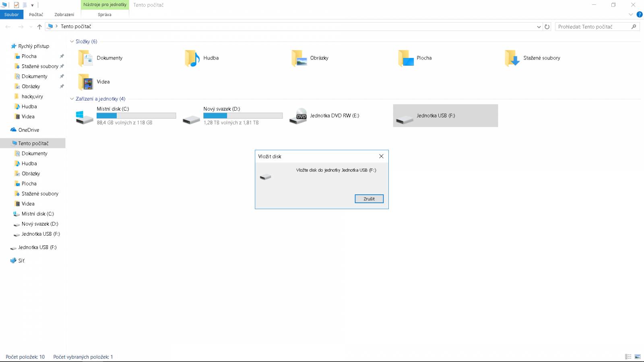This screenshot has height=362, width=644.
Task: Open the Správa ribbon tab
Action: click(x=105, y=14)
